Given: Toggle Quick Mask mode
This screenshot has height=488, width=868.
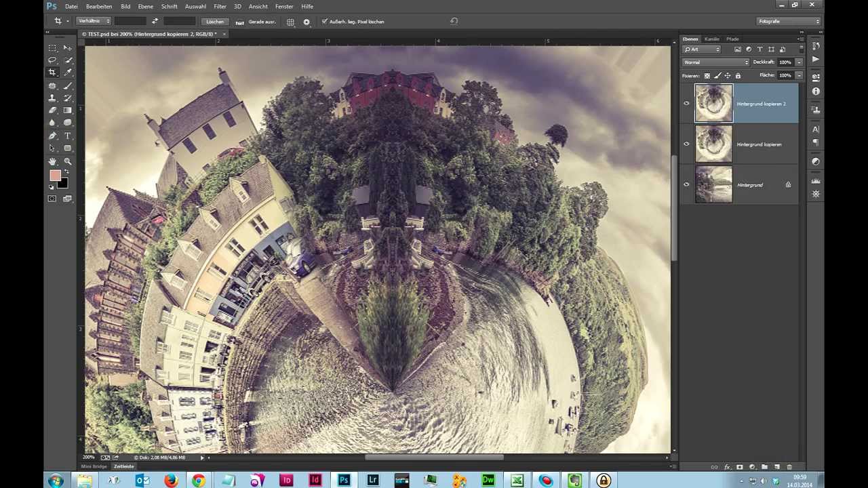Looking at the screenshot, I should 52,199.
